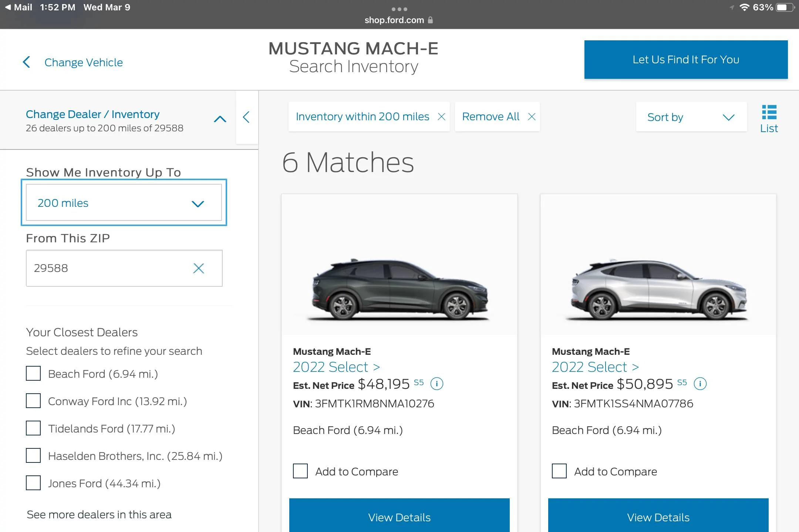
Task: Tap the lock icon beside shop.ford.com
Action: click(x=430, y=20)
